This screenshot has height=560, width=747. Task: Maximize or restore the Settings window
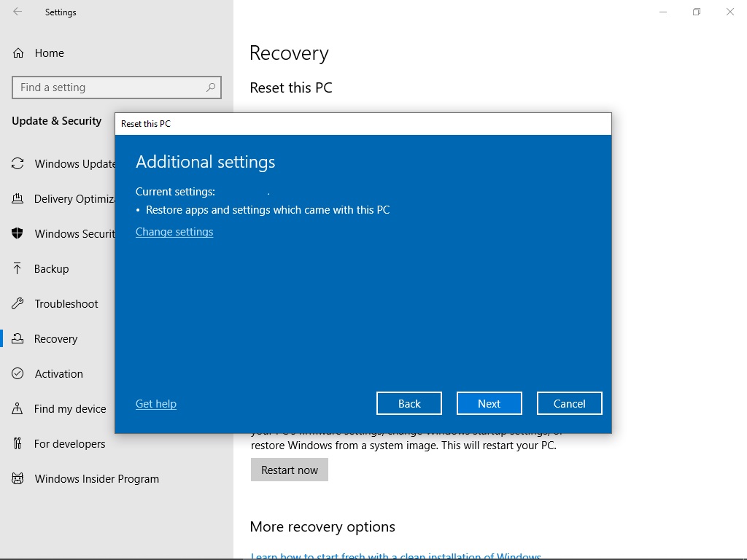tap(697, 12)
